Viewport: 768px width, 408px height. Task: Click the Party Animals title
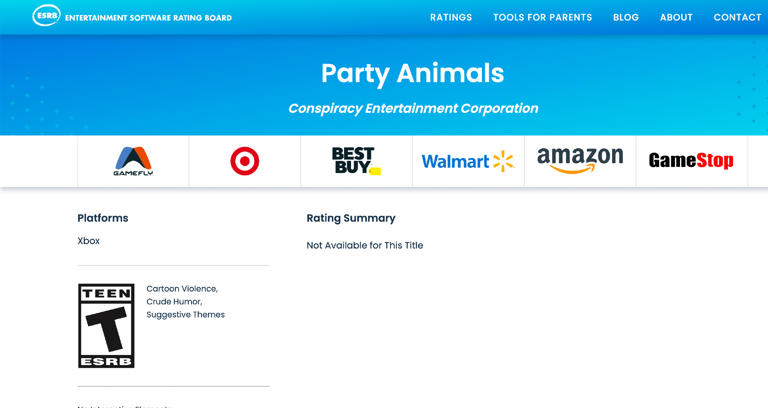click(412, 73)
